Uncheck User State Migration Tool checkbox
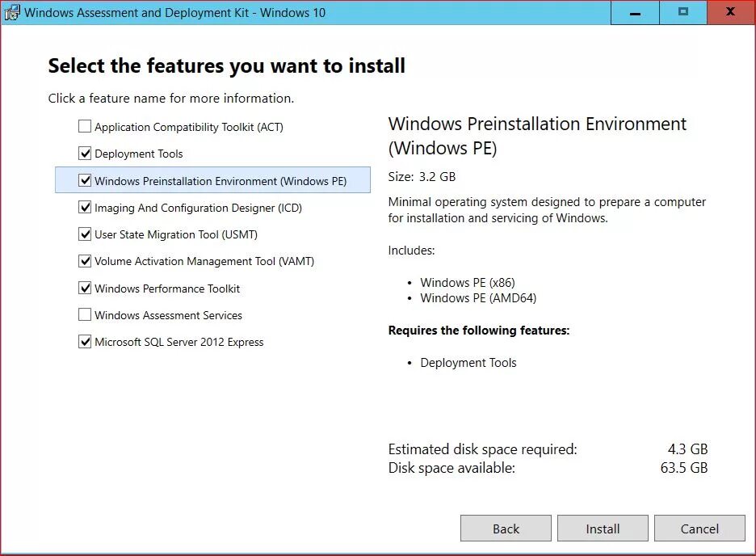 [84, 234]
